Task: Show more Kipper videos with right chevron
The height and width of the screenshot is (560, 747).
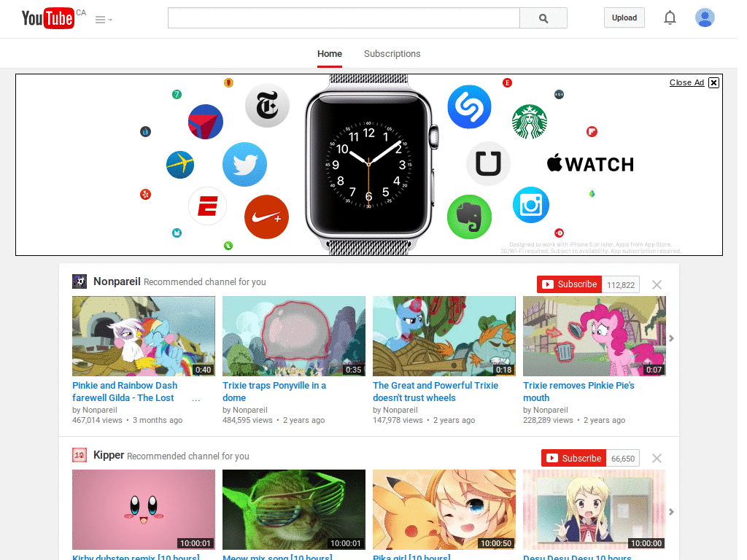Action: coord(671,512)
